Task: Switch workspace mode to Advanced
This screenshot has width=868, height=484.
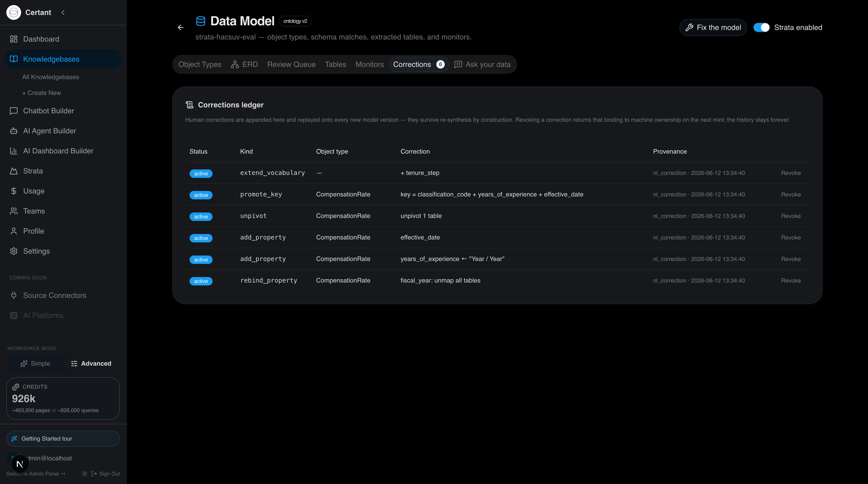Action: pyautogui.click(x=91, y=363)
